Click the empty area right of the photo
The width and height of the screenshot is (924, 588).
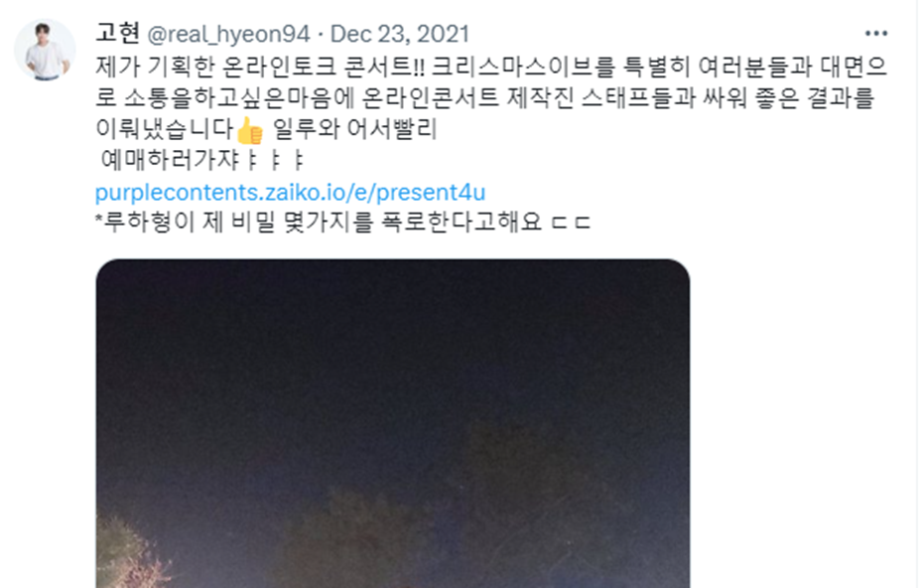pos(804,423)
